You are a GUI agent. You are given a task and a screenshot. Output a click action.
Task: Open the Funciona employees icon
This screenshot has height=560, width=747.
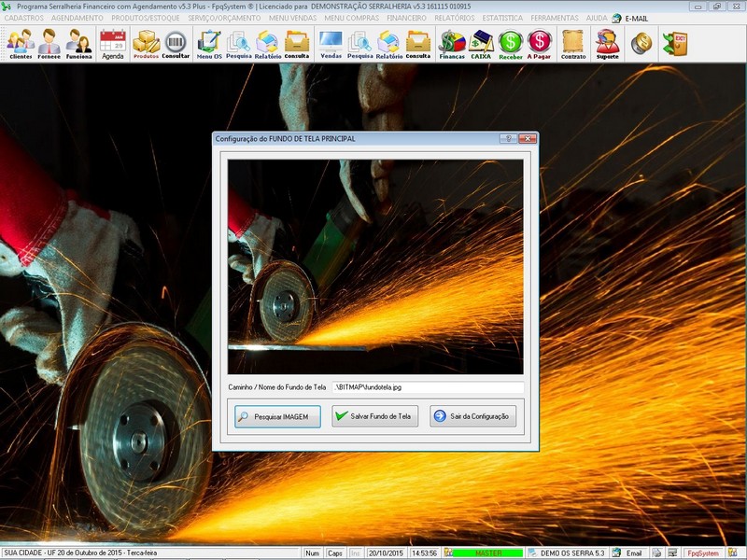point(78,44)
